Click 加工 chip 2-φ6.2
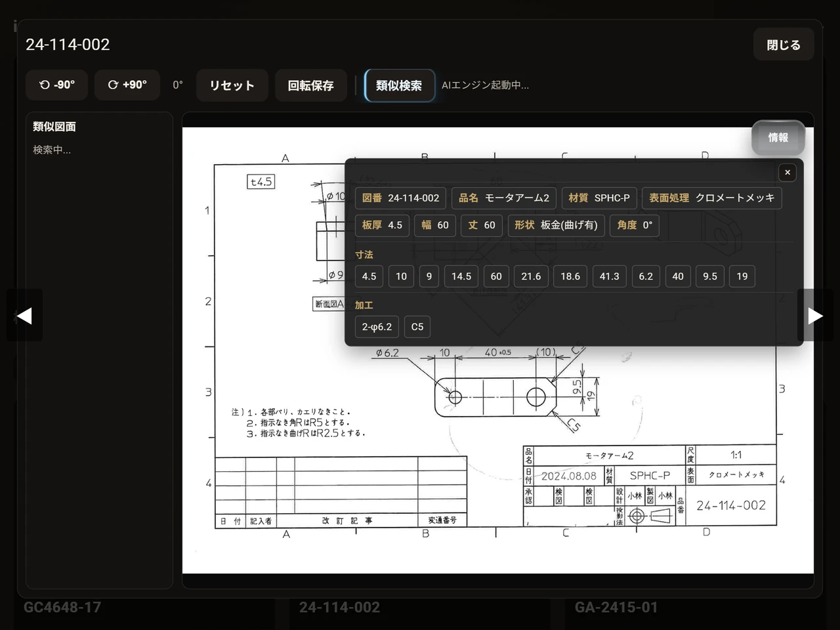Screen dimensions: 840x630 coord(377,327)
